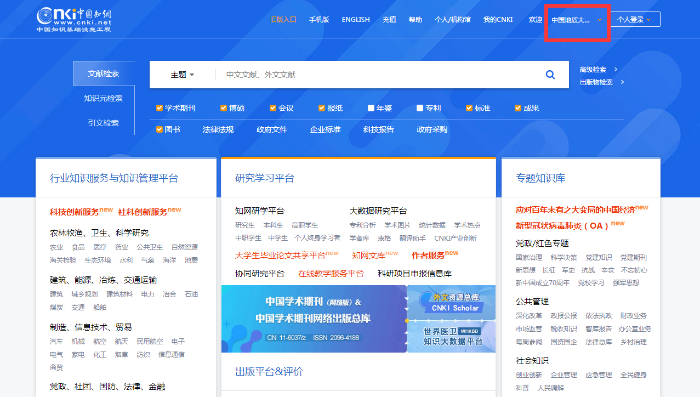The height and width of the screenshot is (397, 700).
Task: Enable the 年鉴 checkbox
Action: [371, 108]
